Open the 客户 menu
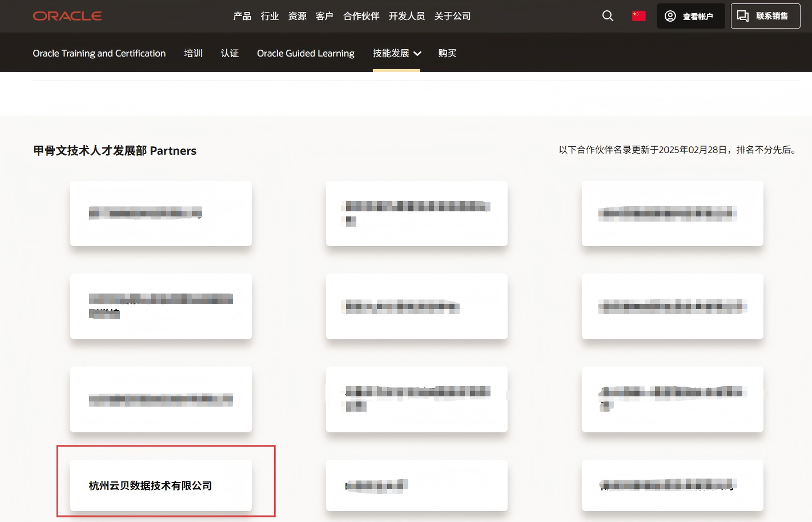 click(324, 16)
